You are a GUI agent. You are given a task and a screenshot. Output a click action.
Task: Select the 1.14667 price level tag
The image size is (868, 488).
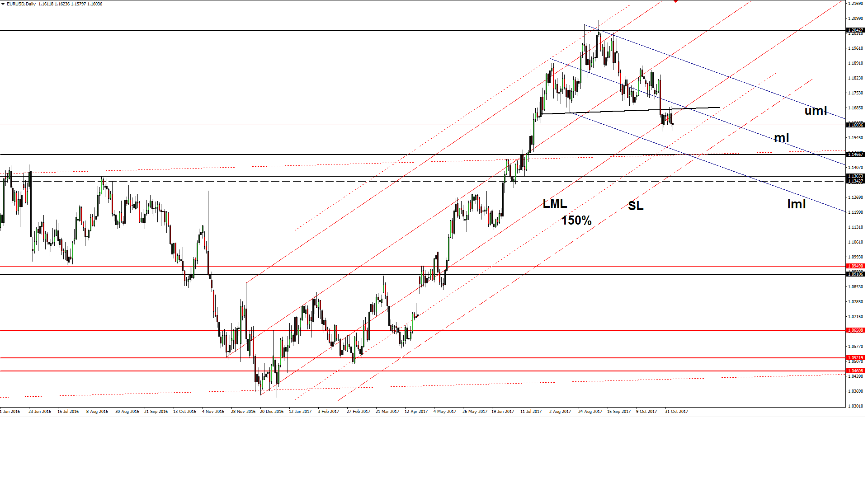pyautogui.click(x=855, y=155)
